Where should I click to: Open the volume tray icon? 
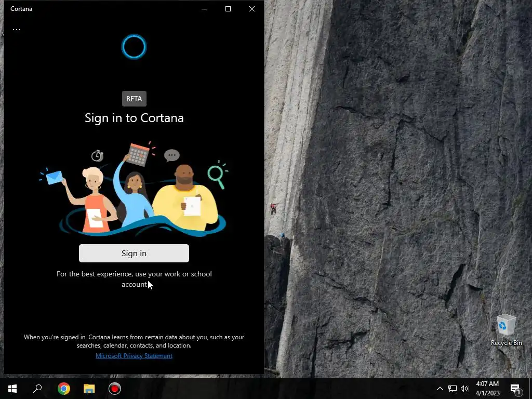tap(464, 389)
